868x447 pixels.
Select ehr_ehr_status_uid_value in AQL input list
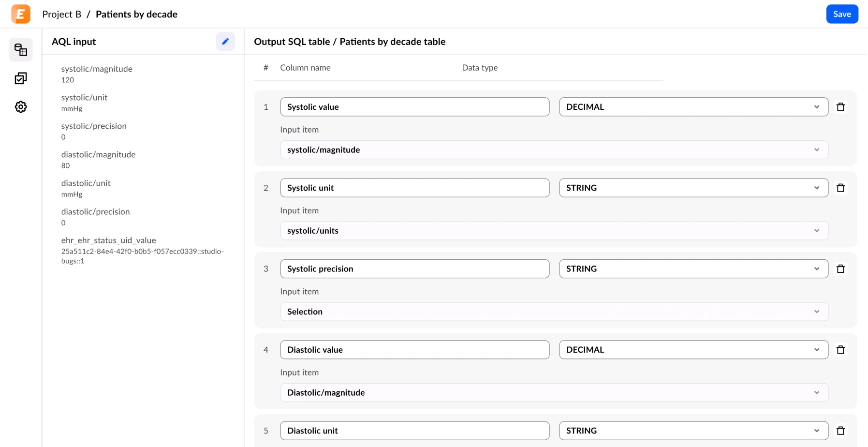tap(108, 240)
